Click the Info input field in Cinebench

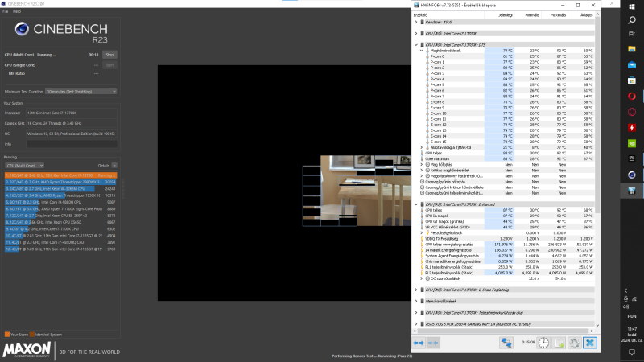click(72, 144)
